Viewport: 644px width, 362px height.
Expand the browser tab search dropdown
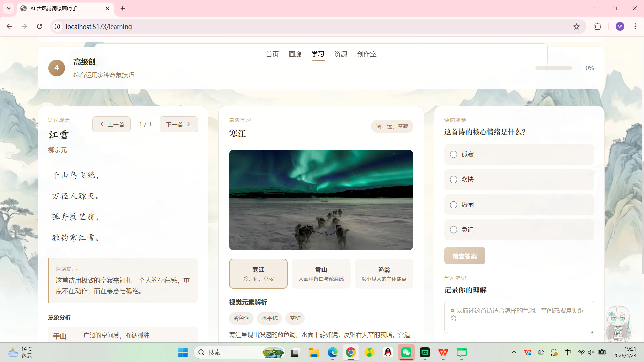[x=9, y=8]
